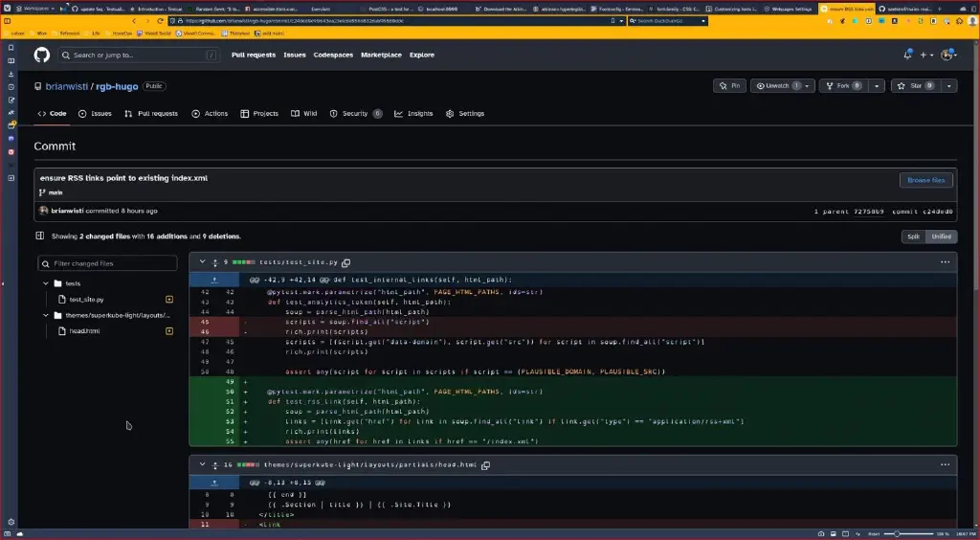Open the Star lists dropdown arrow
Screen dimensions: 980x540
pos(948,85)
